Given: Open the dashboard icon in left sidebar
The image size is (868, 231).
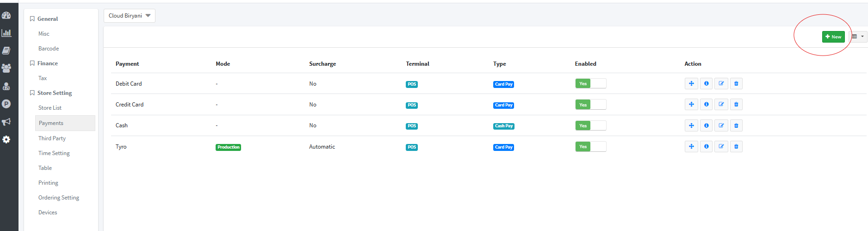Looking at the screenshot, I should tap(6, 15).
